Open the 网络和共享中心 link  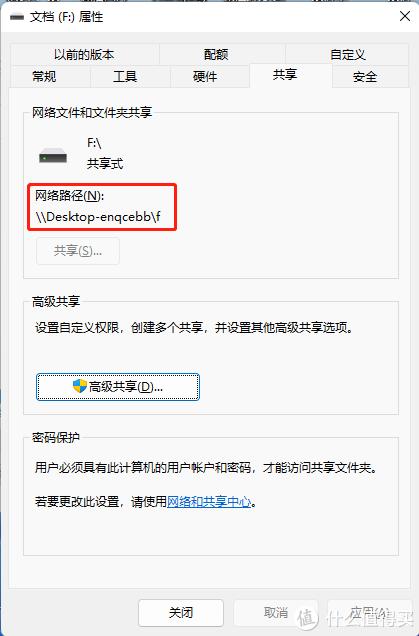click(x=209, y=502)
